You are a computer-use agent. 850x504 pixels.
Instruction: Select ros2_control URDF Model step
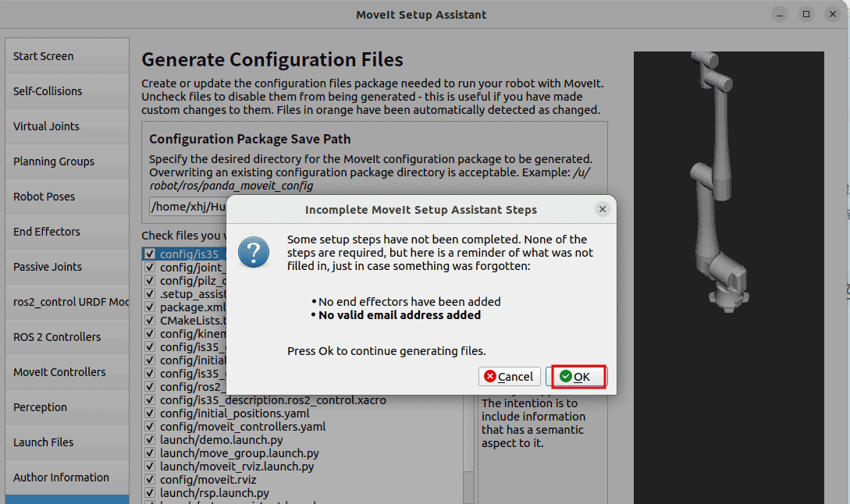[67, 302]
